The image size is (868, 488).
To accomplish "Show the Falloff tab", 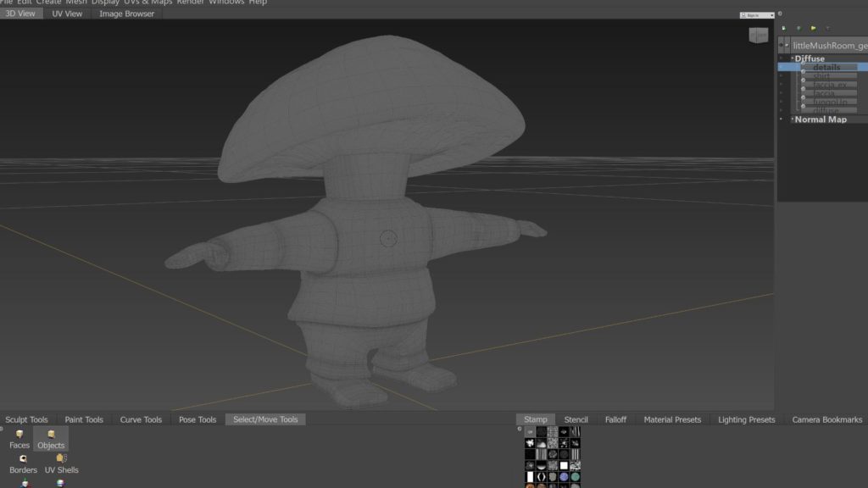I will coord(615,419).
